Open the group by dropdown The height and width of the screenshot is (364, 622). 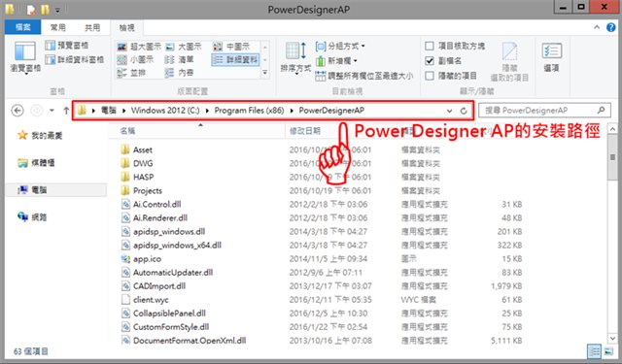(x=340, y=46)
